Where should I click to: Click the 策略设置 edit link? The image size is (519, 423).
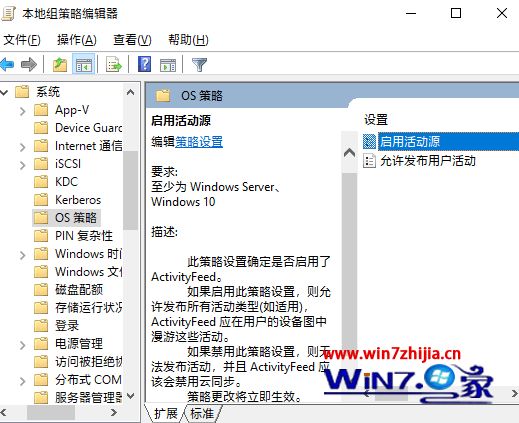pyautogui.click(x=199, y=142)
